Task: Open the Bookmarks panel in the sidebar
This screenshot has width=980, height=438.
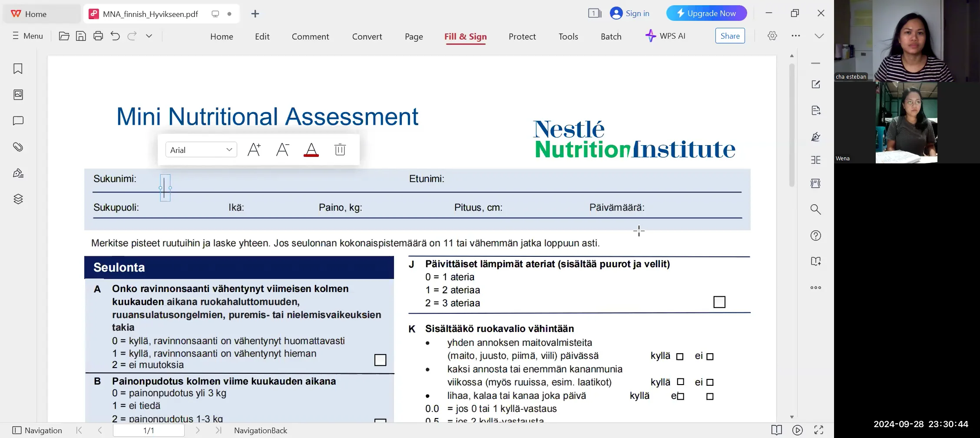Action: click(18, 69)
